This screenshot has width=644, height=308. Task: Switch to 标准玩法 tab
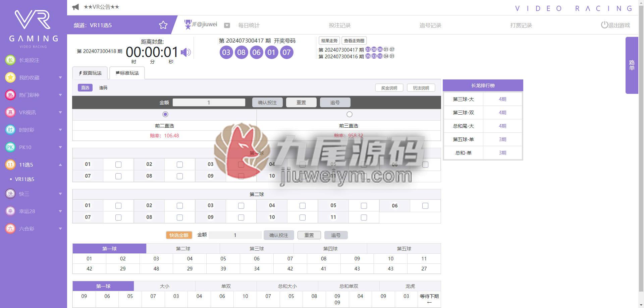tap(127, 73)
